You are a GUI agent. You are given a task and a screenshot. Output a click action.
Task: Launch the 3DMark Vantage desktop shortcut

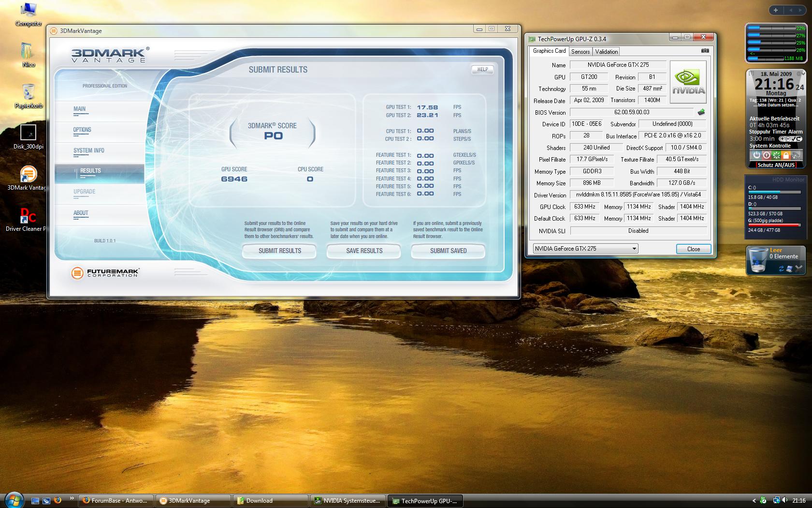pos(28,178)
